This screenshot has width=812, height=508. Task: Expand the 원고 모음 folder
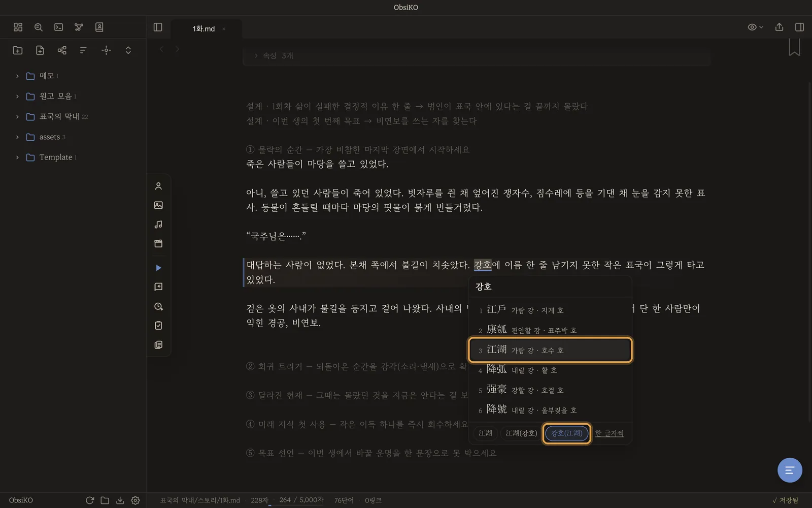tap(17, 96)
